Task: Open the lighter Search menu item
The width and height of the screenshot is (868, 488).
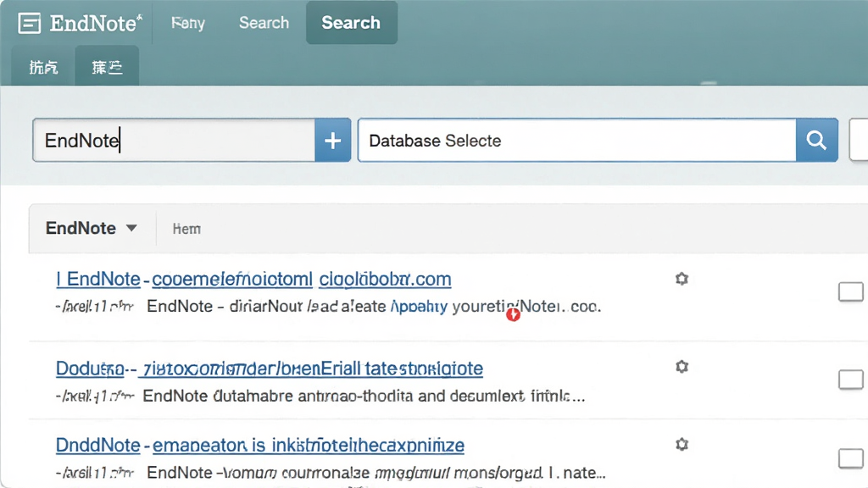Action: pyautogui.click(x=264, y=23)
